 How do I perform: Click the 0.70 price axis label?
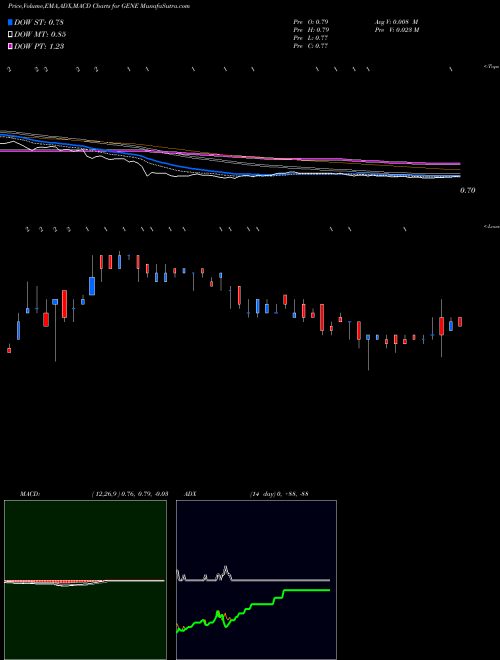pos(467,190)
